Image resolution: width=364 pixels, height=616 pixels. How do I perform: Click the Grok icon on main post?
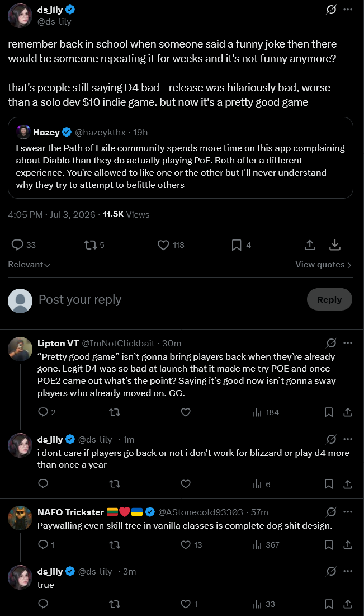click(331, 10)
